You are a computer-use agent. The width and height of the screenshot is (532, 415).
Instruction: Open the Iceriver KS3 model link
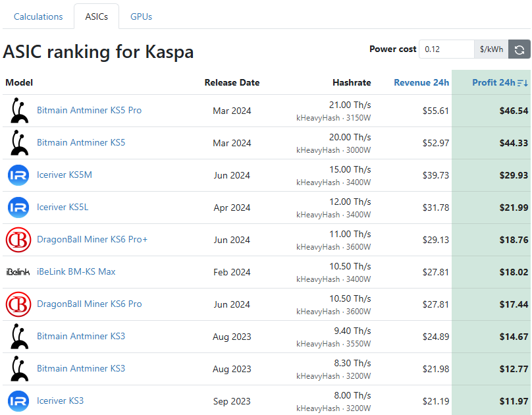(60, 401)
